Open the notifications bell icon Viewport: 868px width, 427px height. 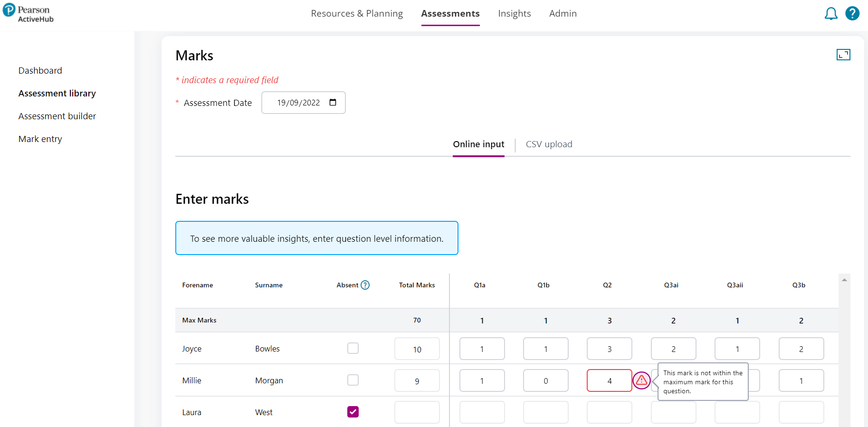click(830, 14)
